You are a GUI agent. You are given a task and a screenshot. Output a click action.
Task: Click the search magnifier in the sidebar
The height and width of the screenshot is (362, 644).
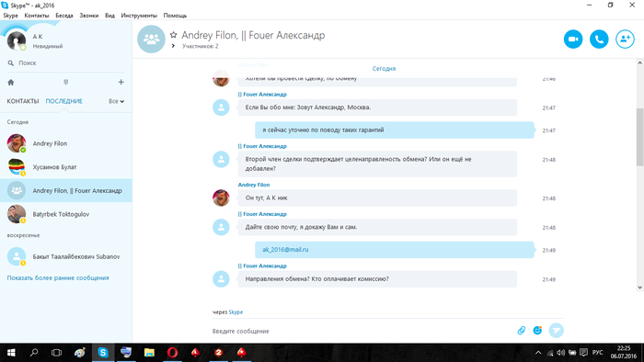pyautogui.click(x=11, y=63)
